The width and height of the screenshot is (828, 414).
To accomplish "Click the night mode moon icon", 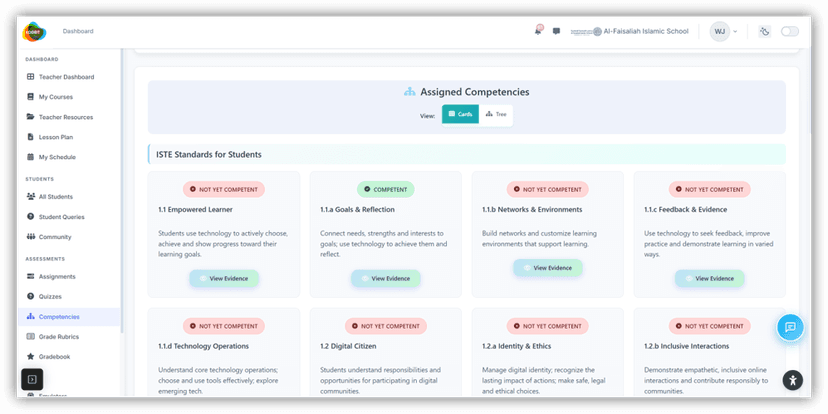I will coord(765,31).
